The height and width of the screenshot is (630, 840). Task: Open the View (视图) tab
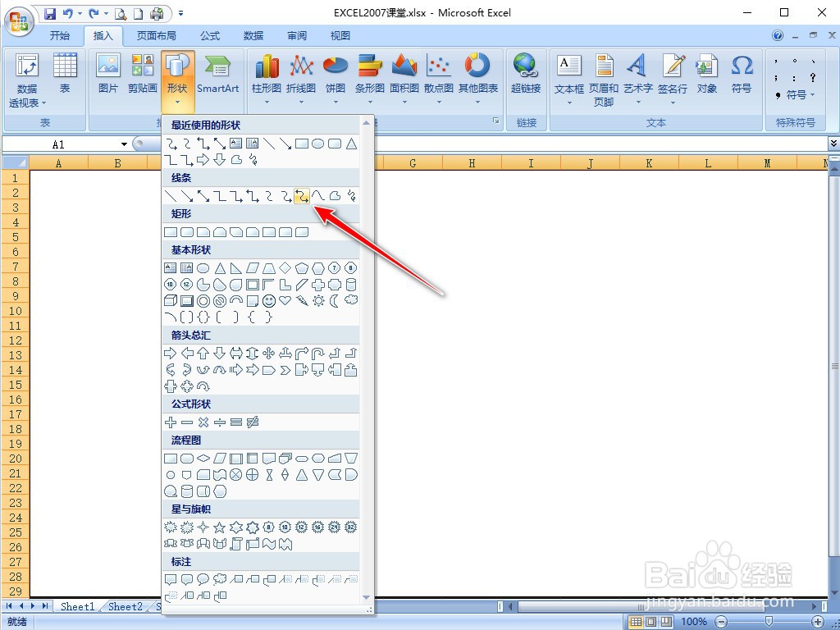340,36
